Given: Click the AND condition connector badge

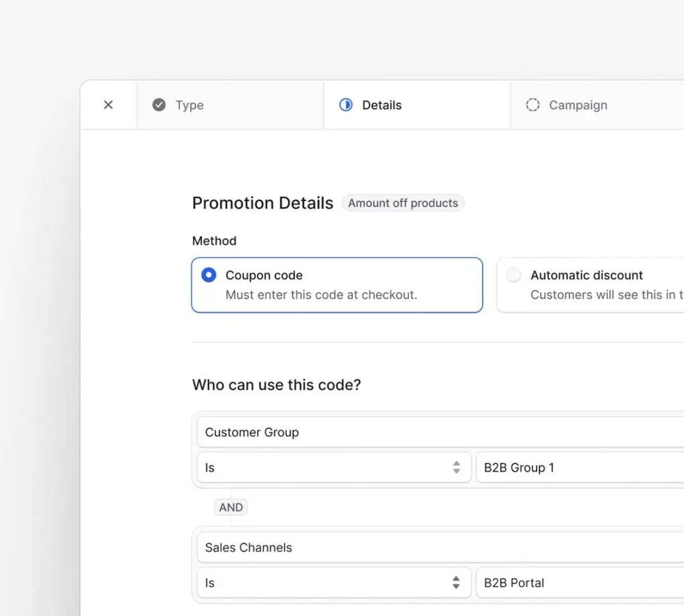Looking at the screenshot, I should pyautogui.click(x=231, y=507).
